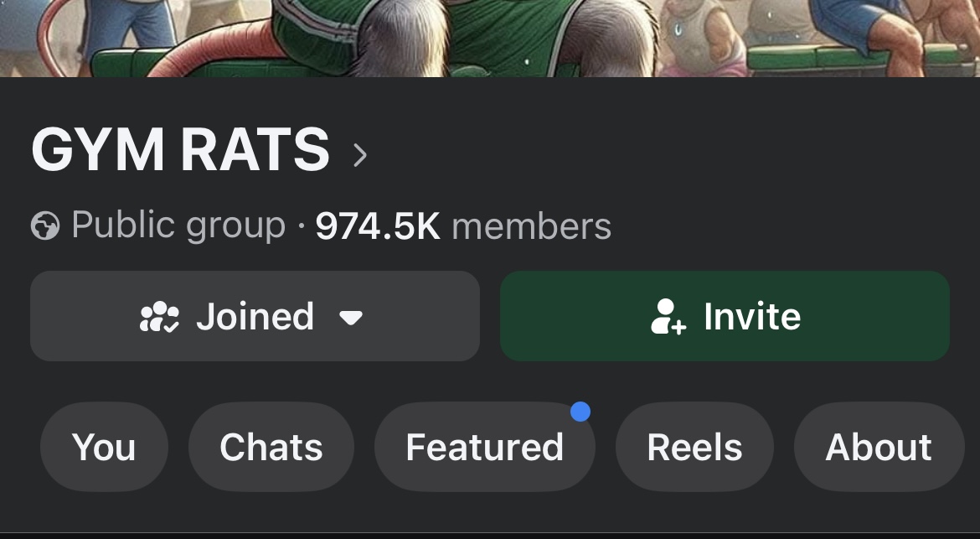980x539 pixels.
Task: Open the group cover photo
Action: [x=490, y=39]
